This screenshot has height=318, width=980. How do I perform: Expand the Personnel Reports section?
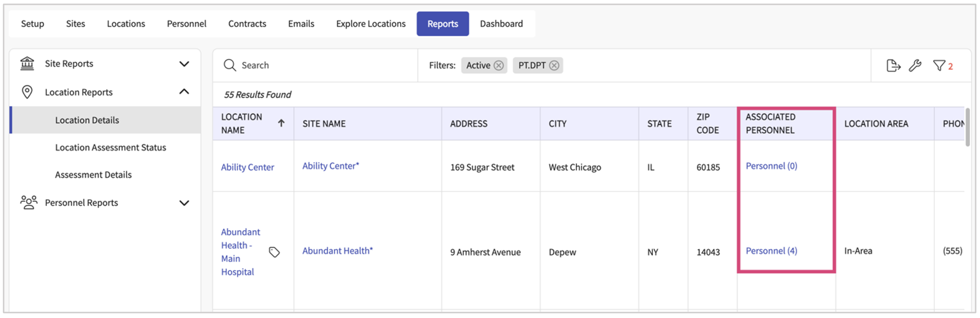[x=184, y=203]
